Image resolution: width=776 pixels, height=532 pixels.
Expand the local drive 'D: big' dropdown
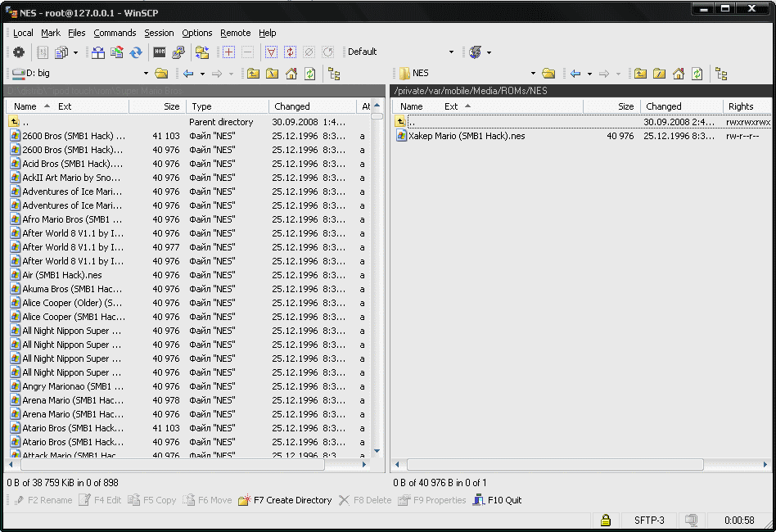tap(146, 74)
